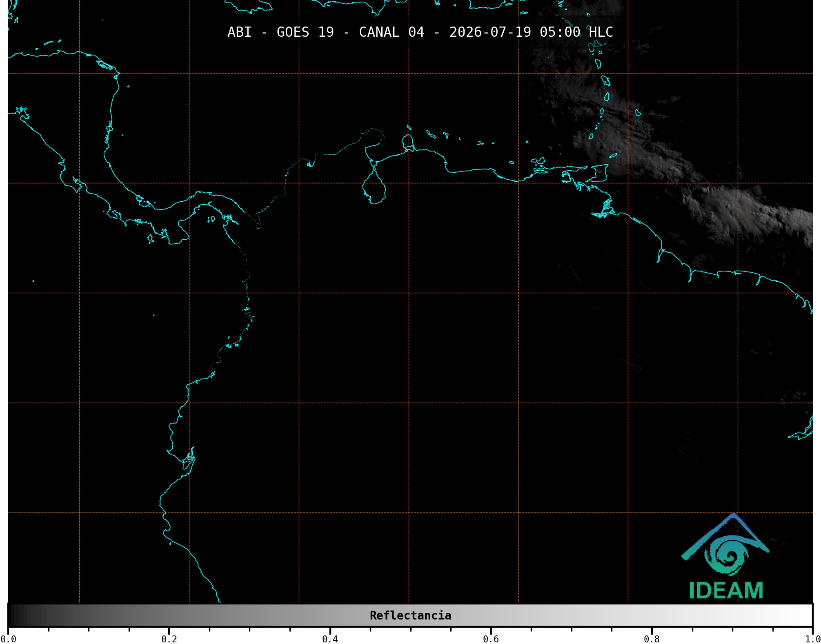Click the 0.0 tick label on colorbar

[x=9, y=639]
